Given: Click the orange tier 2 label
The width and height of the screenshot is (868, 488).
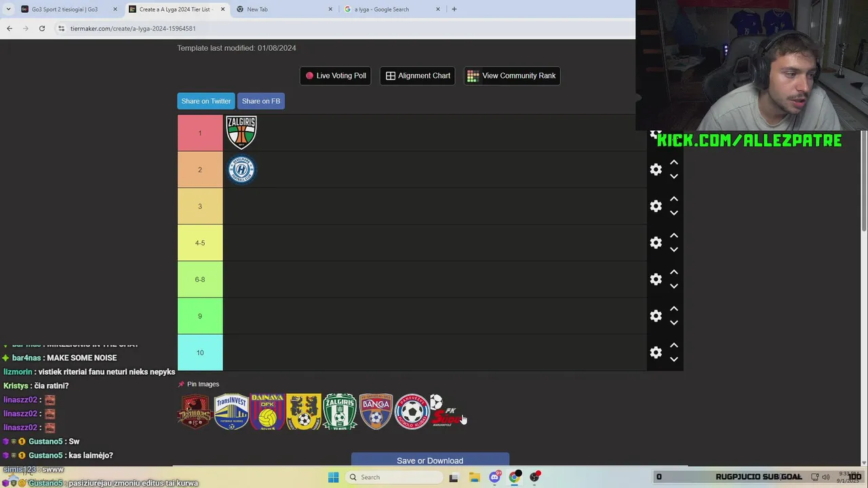Looking at the screenshot, I should coord(200,169).
